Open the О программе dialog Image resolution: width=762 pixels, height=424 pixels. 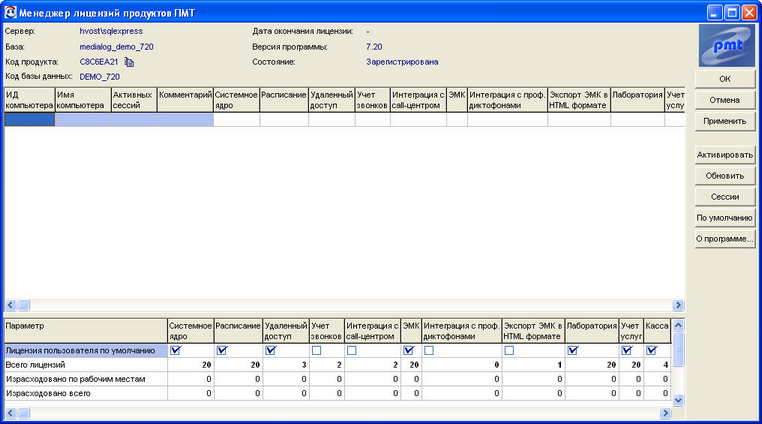(725, 239)
